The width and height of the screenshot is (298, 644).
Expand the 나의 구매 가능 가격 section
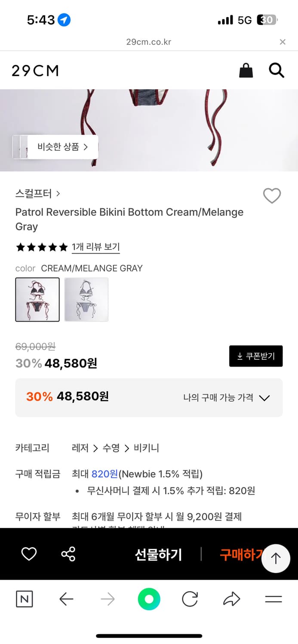264,398
